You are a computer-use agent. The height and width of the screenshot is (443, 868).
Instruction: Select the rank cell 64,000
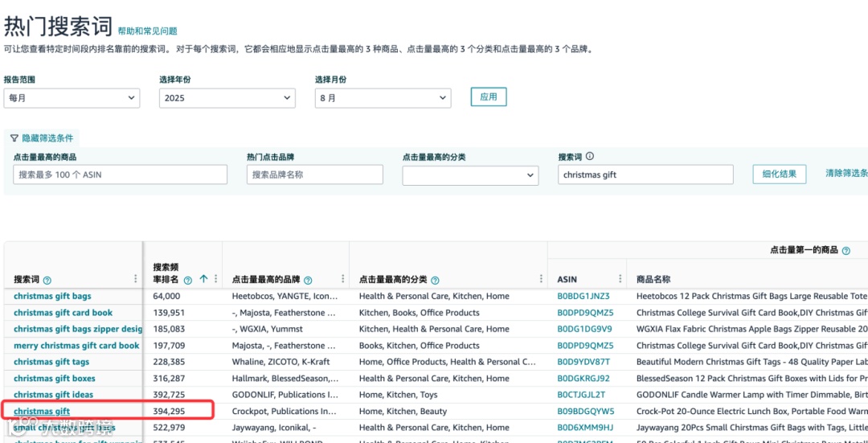tap(166, 296)
